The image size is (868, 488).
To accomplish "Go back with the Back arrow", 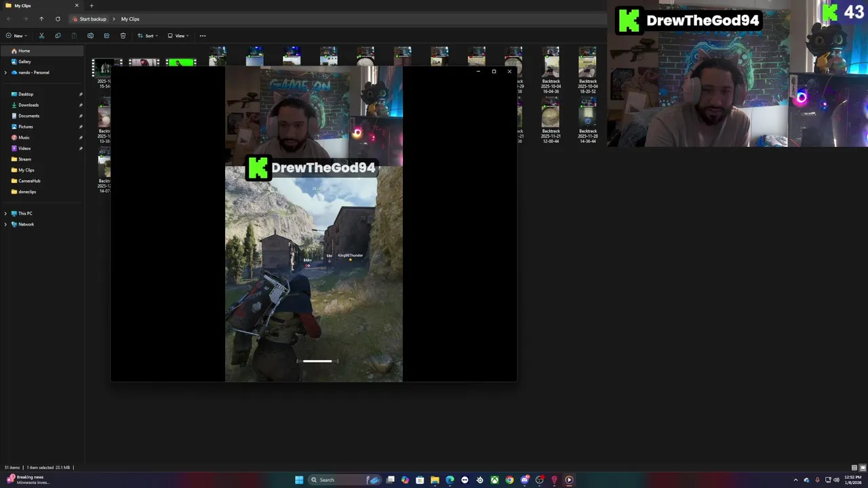I will coord(9,19).
